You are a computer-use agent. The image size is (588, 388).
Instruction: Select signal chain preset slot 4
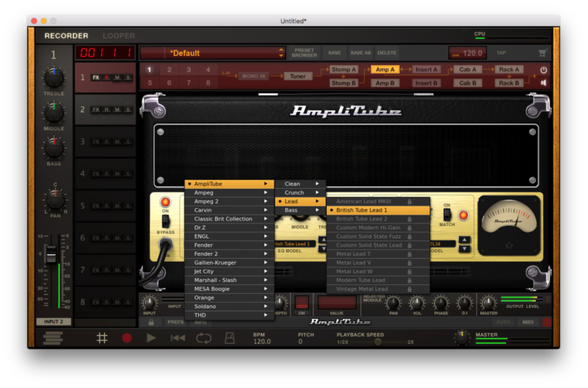(x=208, y=70)
